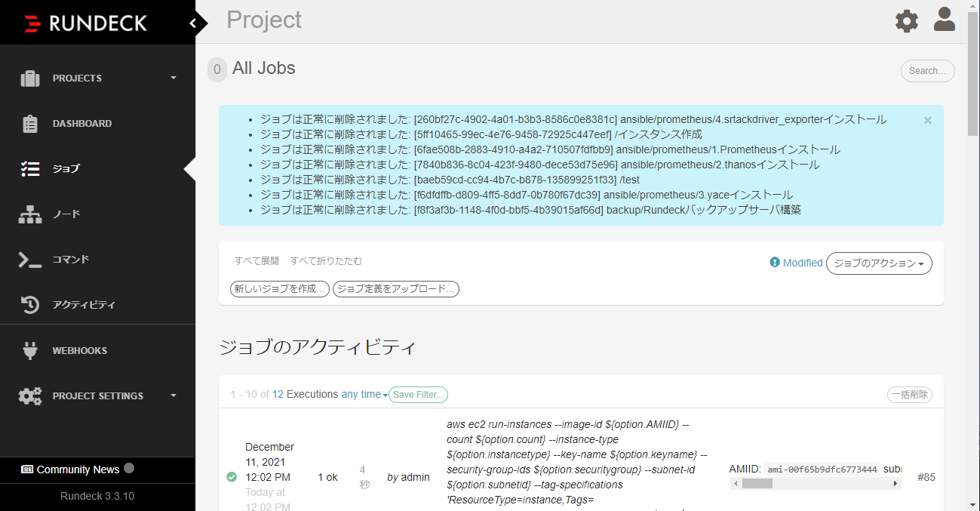Click the deleted /test message line
Screen dimensions: 980x511
coord(450,180)
